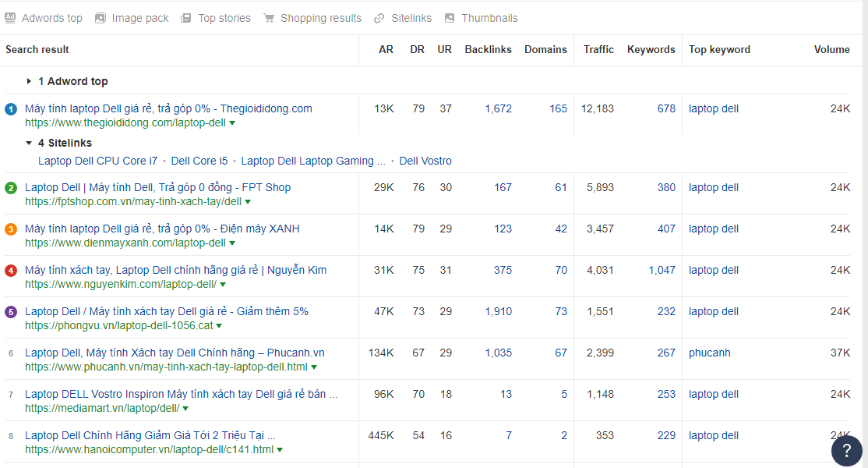Click the Image pack icon
This screenshot has width=868, height=468.
click(x=101, y=18)
